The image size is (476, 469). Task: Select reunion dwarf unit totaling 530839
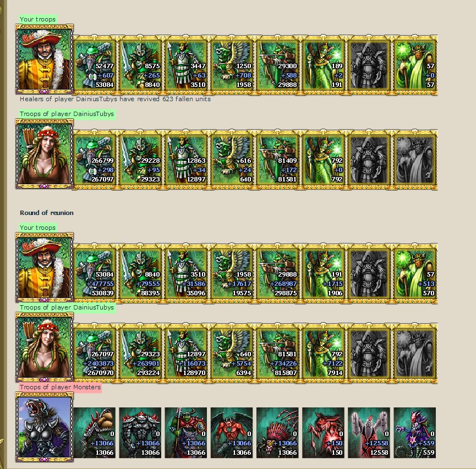coord(95,274)
